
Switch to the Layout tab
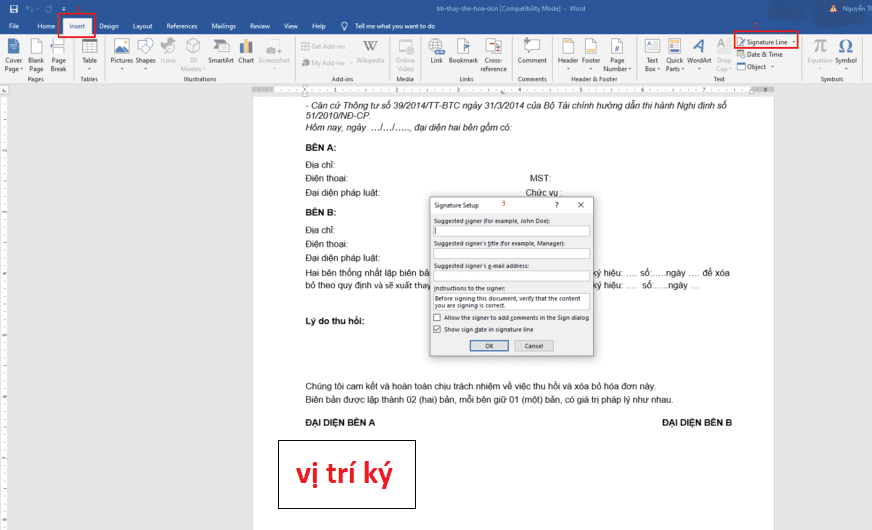142,26
